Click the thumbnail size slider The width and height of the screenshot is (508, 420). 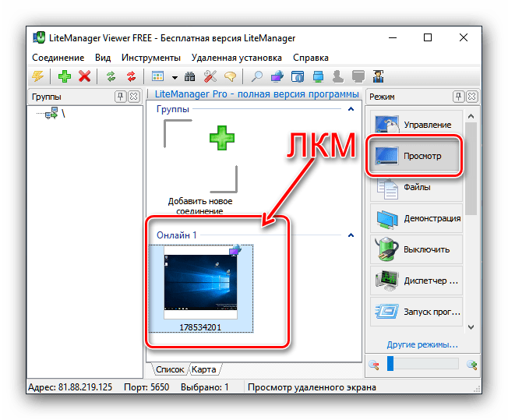(425, 364)
